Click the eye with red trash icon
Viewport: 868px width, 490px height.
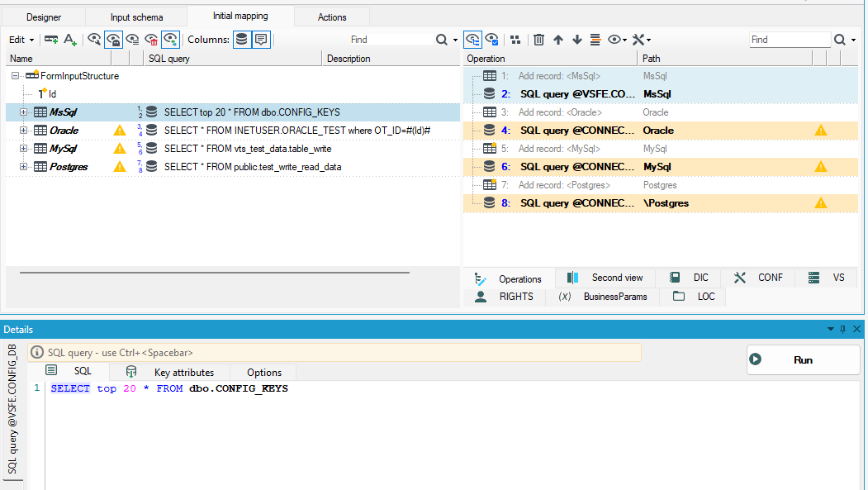tap(151, 40)
